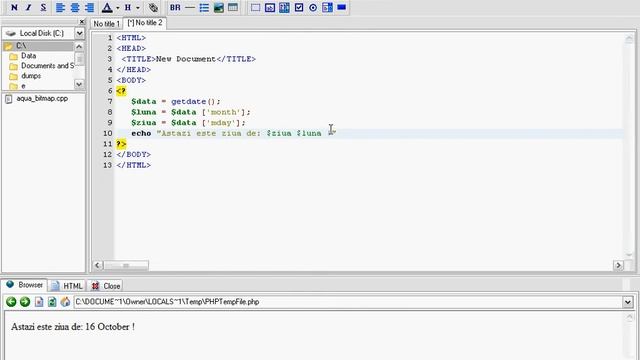
Task: Click the folder tree scroll-up arrow
Action: (x=79, y=46)
